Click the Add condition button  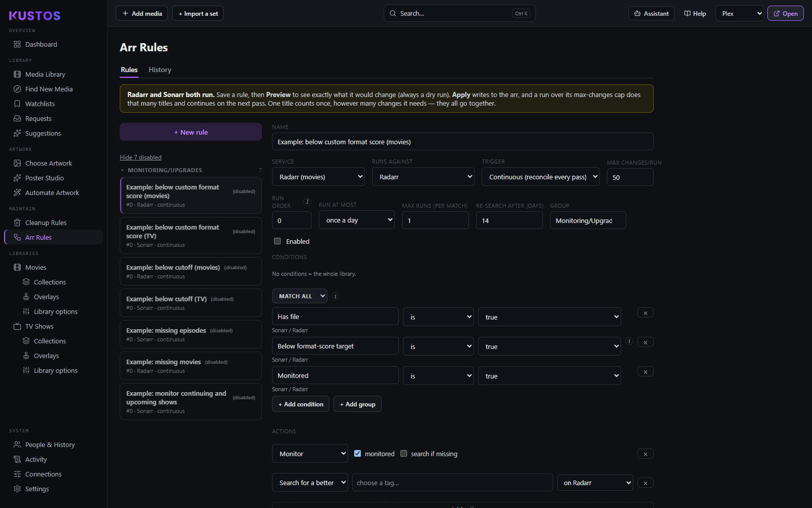(301, 404)
